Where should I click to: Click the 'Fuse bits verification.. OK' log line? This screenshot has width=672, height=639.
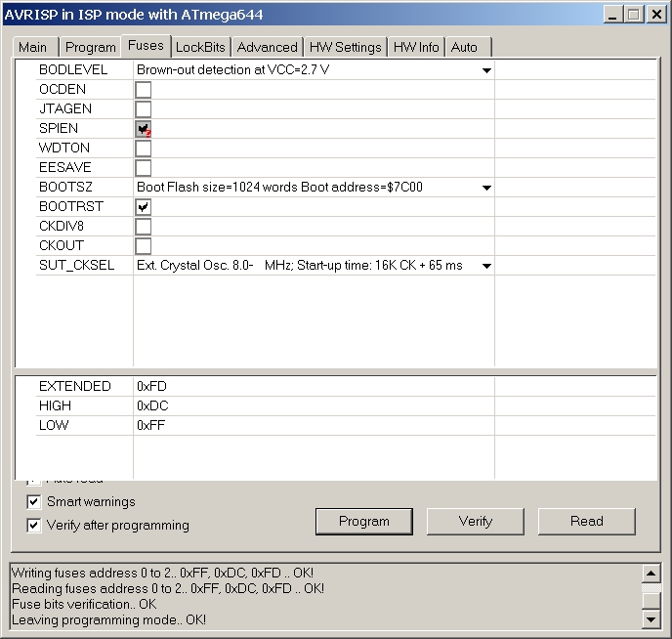tap(84, 604)
